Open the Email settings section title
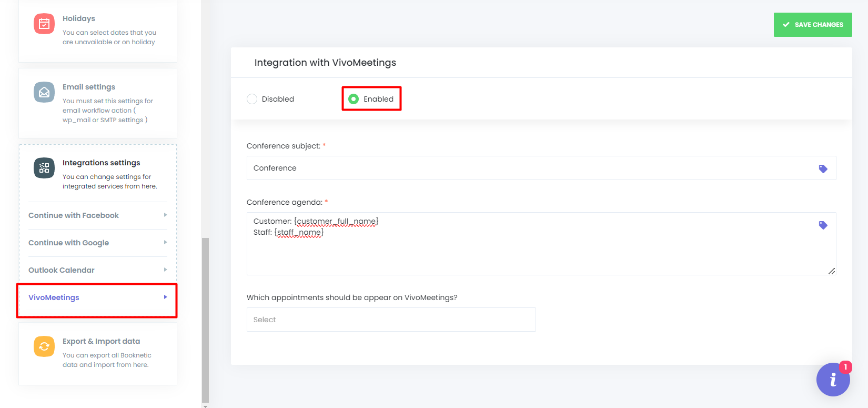The image size is (868, 408). 89,87
